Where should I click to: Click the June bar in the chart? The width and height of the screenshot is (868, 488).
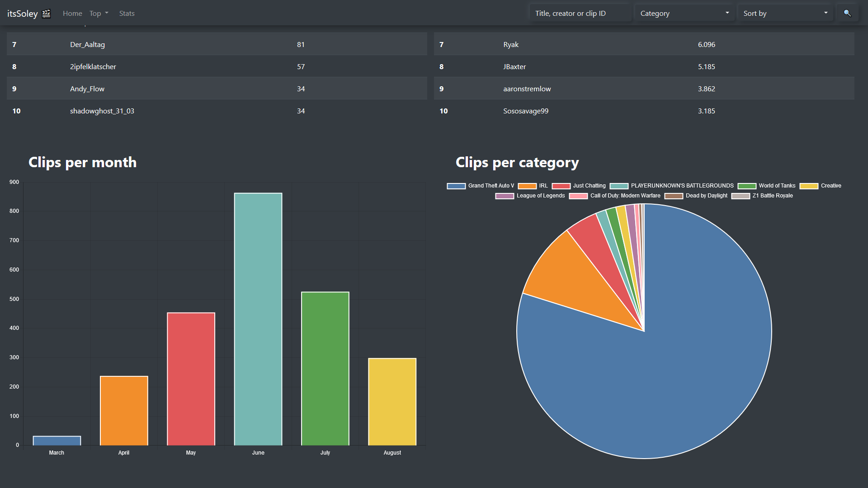(x=258, y=319)
